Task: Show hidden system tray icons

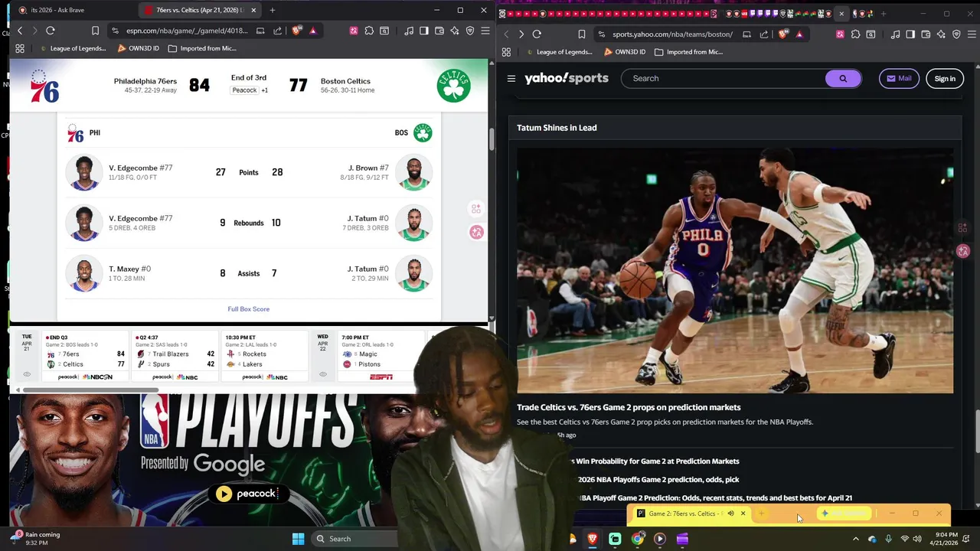Action: tap(856, 539)
